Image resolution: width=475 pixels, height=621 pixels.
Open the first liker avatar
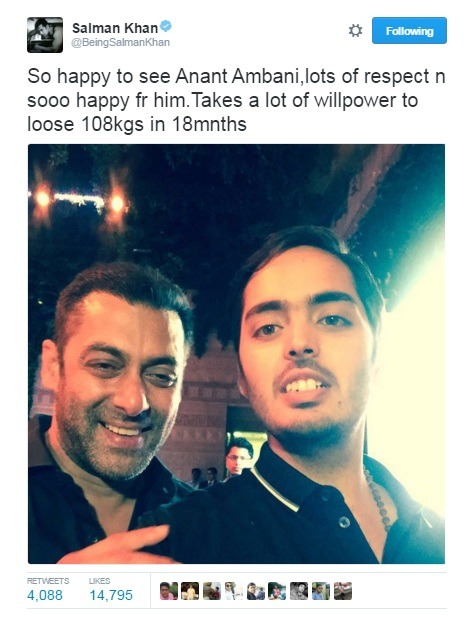click(x=169, y=591)
